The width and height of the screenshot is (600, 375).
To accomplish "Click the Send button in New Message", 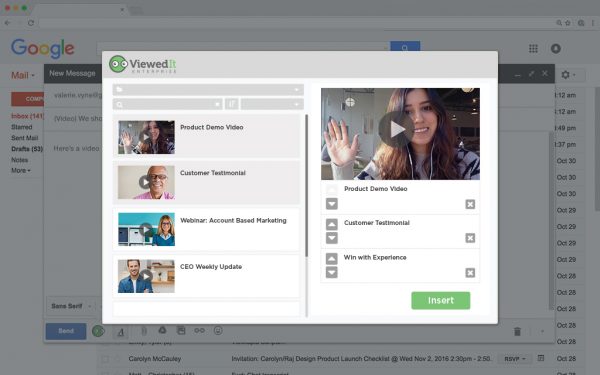I will 66,331.
